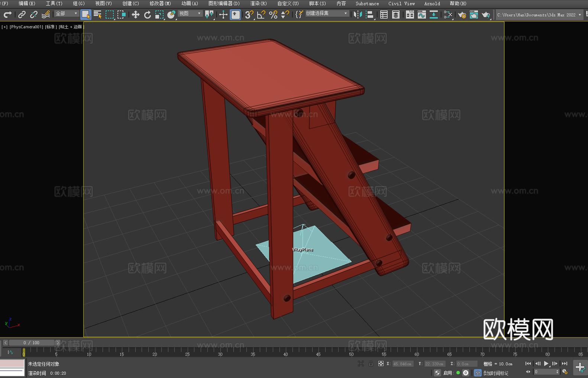Viewport: 588px width, 378px height.
Task: Open the project path dropdown
Action: 539,15
